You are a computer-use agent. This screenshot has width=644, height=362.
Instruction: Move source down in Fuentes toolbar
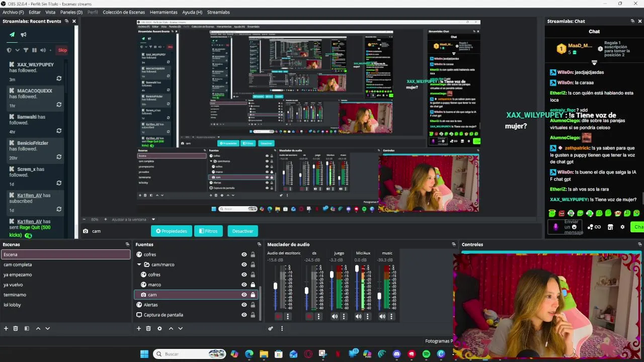(181, 328)
